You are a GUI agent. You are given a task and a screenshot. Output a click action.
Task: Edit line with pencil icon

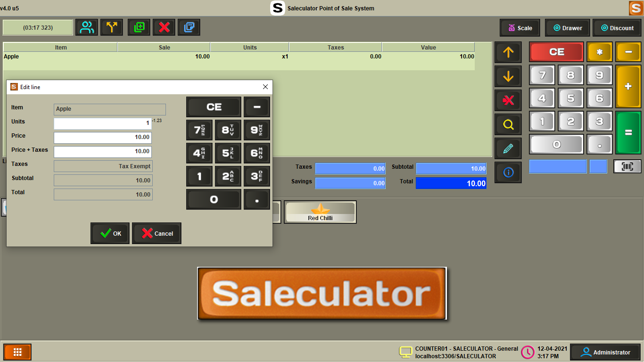508,148
